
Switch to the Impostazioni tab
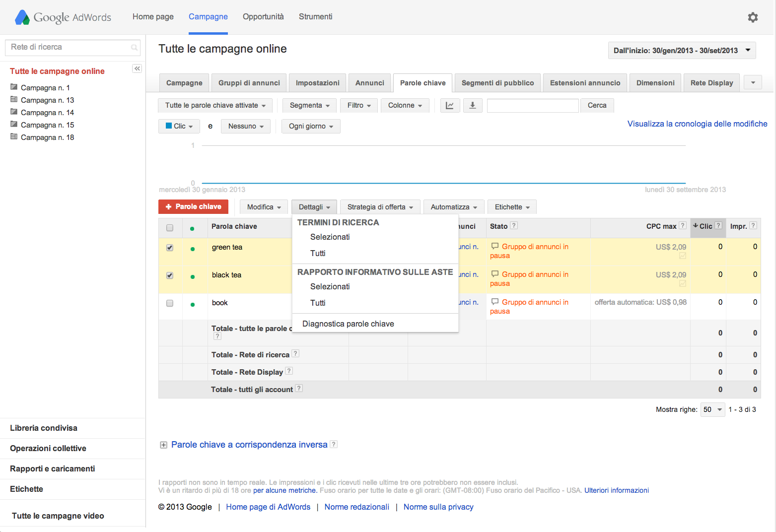pos(318,83)
